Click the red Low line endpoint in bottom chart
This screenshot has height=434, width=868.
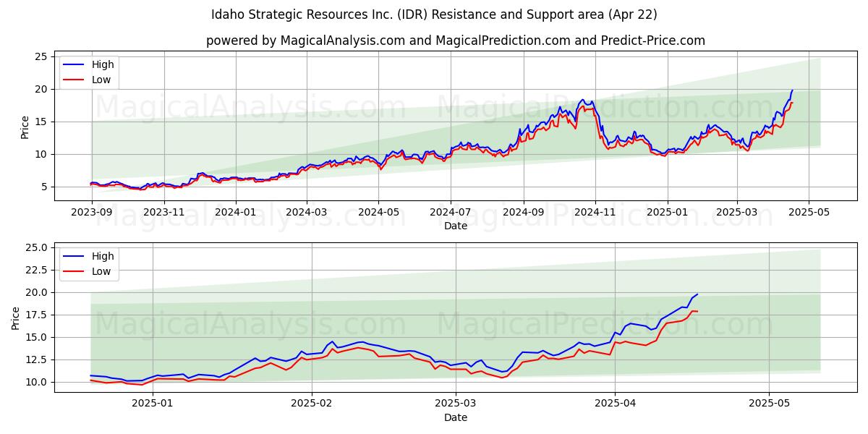[x=697, y=312]
